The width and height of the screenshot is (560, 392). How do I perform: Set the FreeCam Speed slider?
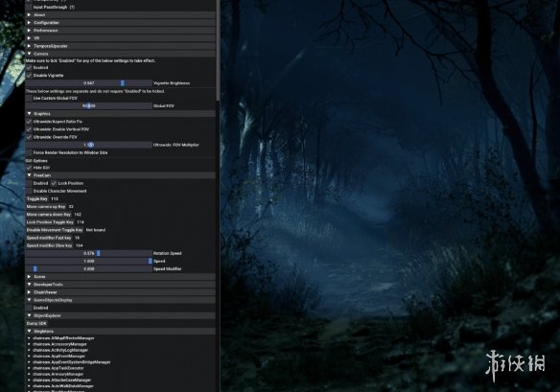tap(88, 261)
